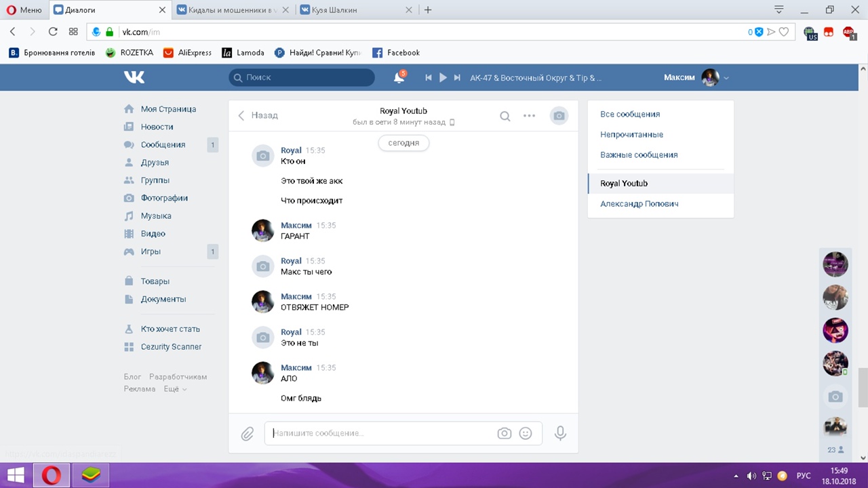Click the message text input field
868x488 pixels.
pyautogui.click(x=380, y=433)
